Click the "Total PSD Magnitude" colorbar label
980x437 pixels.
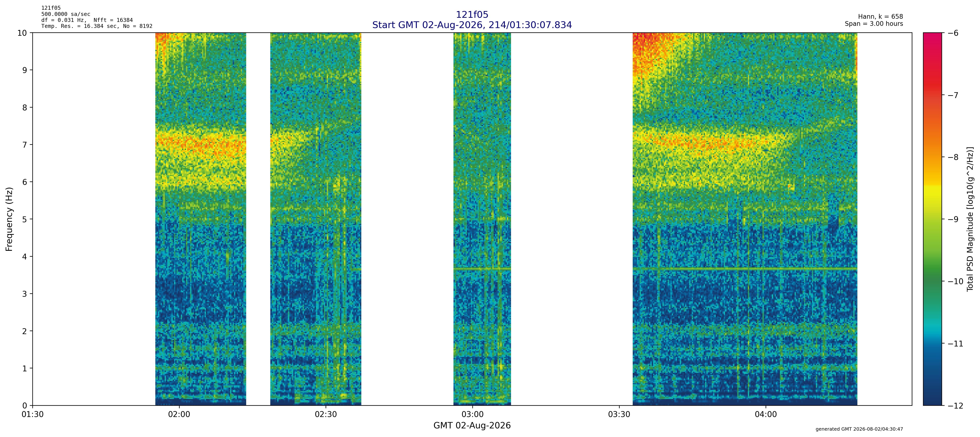970,219
